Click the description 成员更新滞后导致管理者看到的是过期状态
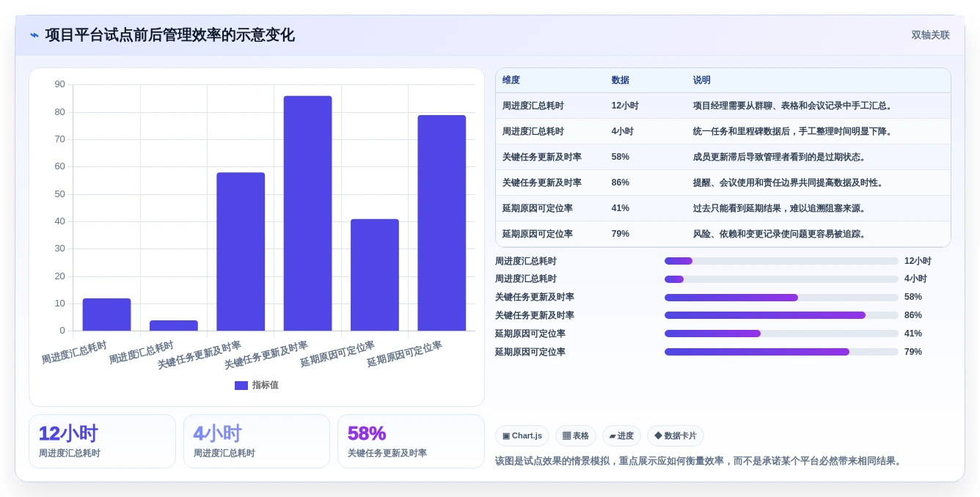Viewport: 980px width, 497px height. (x=780, y=158)
